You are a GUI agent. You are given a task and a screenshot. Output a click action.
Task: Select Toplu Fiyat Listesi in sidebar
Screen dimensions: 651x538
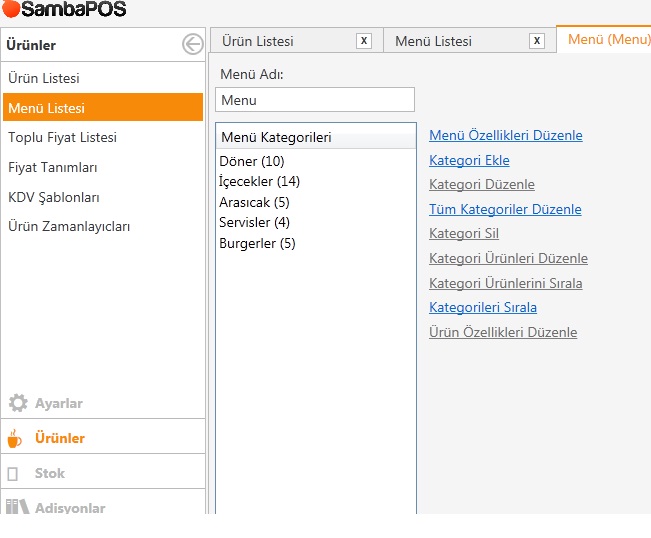[x=62, y=137]
